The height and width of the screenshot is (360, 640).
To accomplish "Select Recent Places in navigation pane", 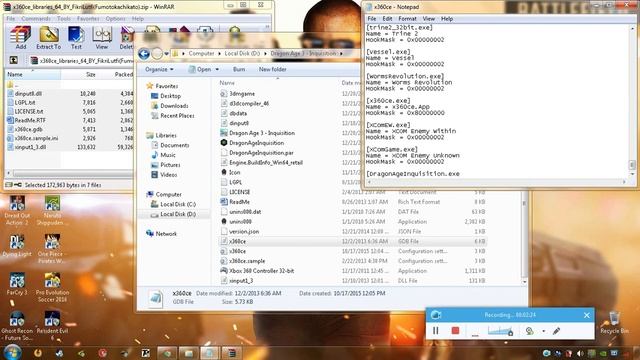I will pos(173,116).
